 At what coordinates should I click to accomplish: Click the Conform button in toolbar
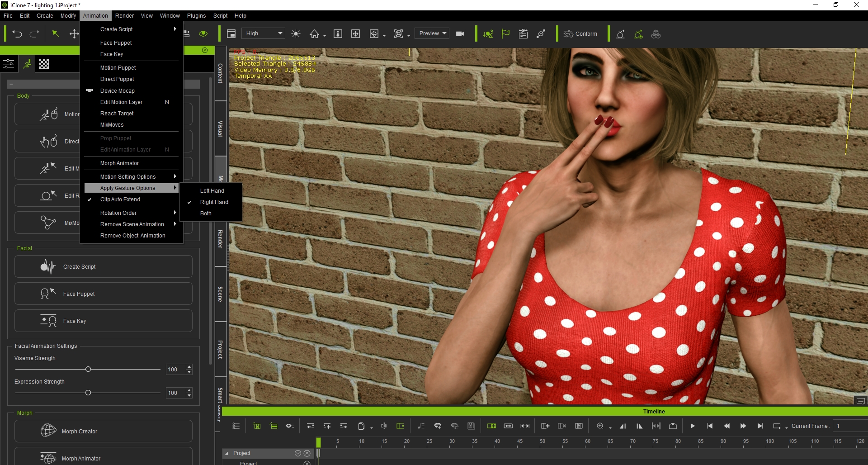pyautogui.click(x=580, y=34)
